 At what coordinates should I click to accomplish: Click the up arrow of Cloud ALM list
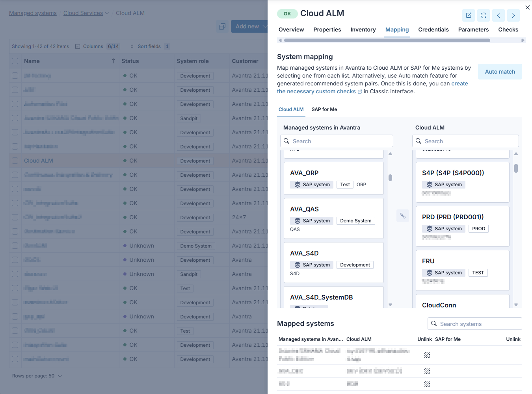pos(516,154)
